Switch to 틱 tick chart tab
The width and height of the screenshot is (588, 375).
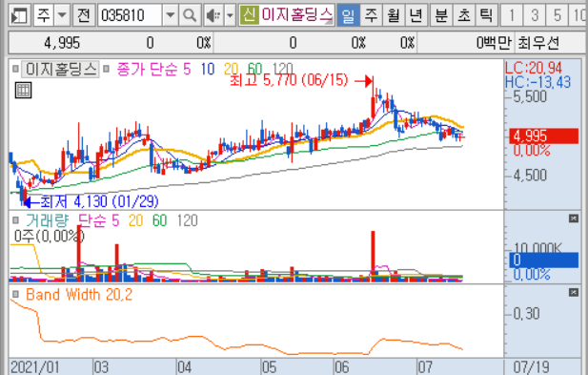tap(486, 15)
